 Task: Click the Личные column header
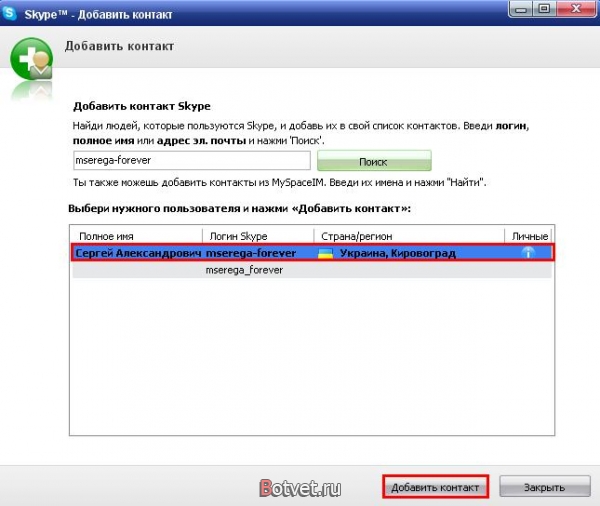(530, 236)
